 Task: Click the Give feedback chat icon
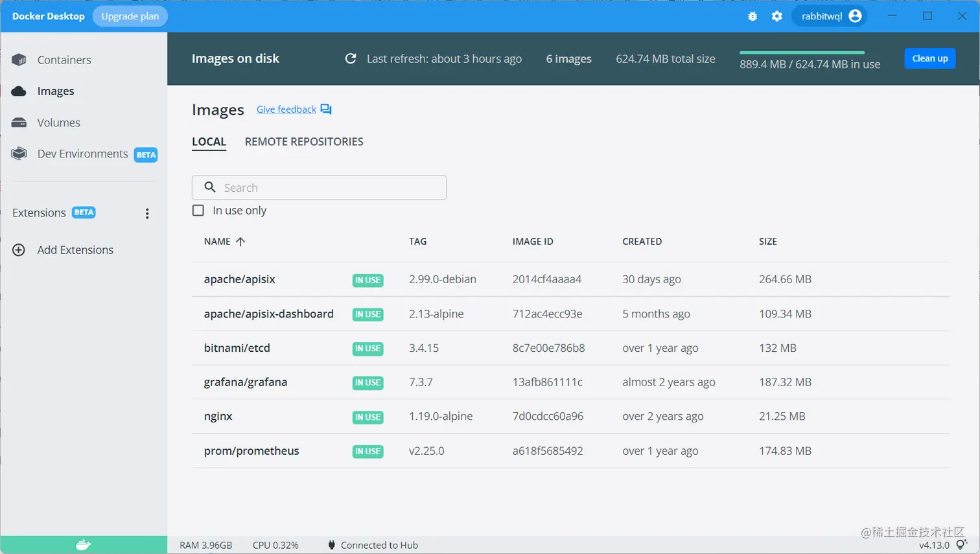[326, 110]
